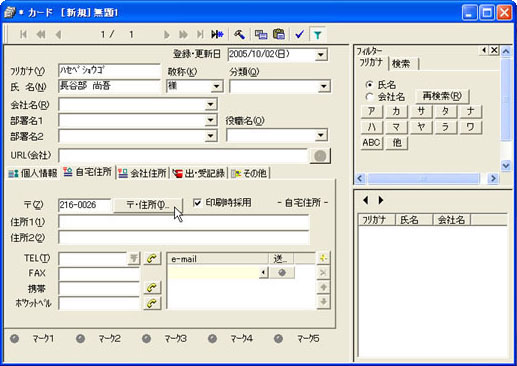Screen dimensions: 517x366
Task: Select the 会社名 radio button
Action: click(x=369, y=97)
